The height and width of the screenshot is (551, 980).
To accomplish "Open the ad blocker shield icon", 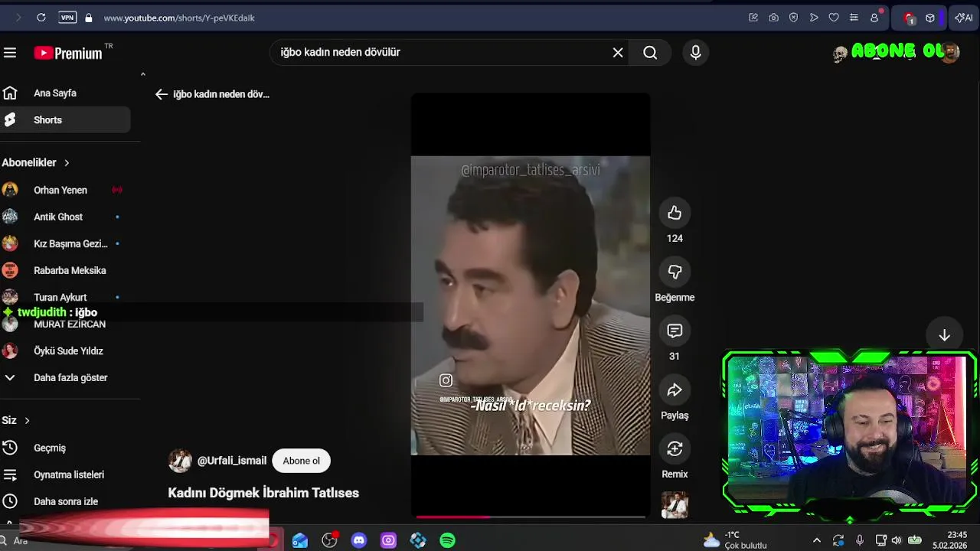I will click(793, 18).
